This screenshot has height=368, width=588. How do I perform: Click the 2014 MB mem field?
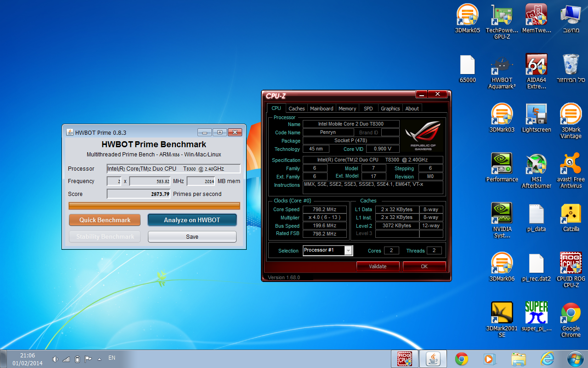click(x=201, y=181)
